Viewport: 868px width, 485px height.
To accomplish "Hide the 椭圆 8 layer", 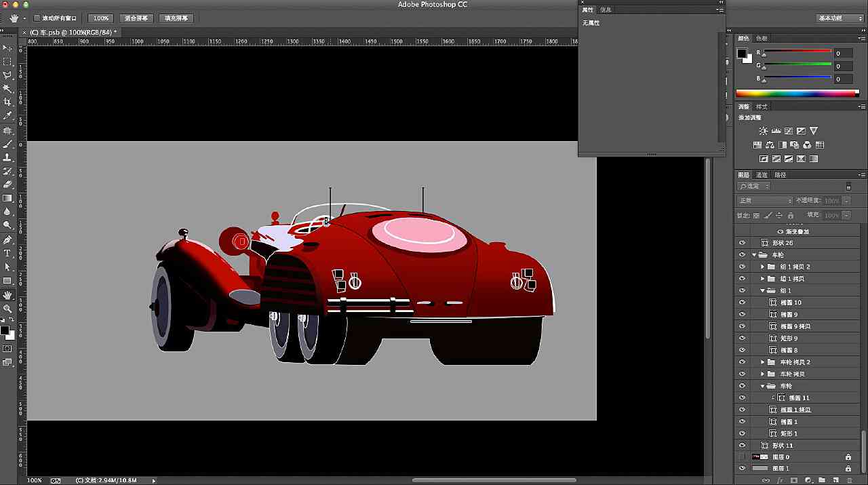I will point(742,350).
